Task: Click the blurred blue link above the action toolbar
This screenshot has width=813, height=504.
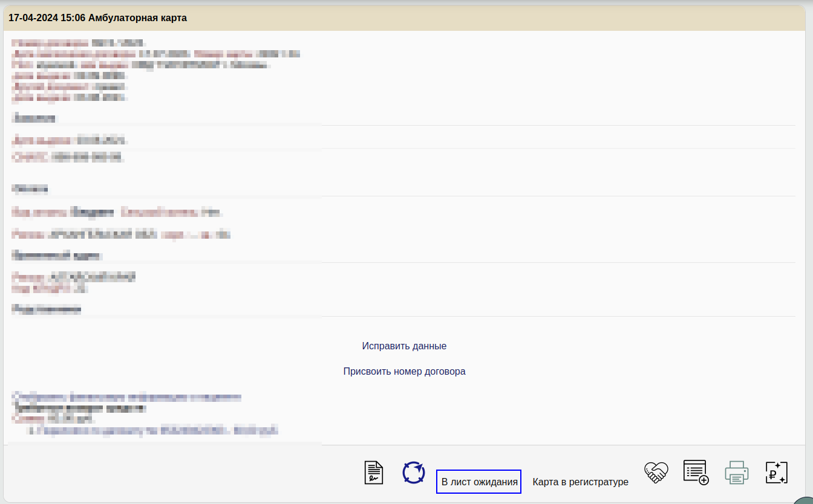Action: [x=126, y=397]
